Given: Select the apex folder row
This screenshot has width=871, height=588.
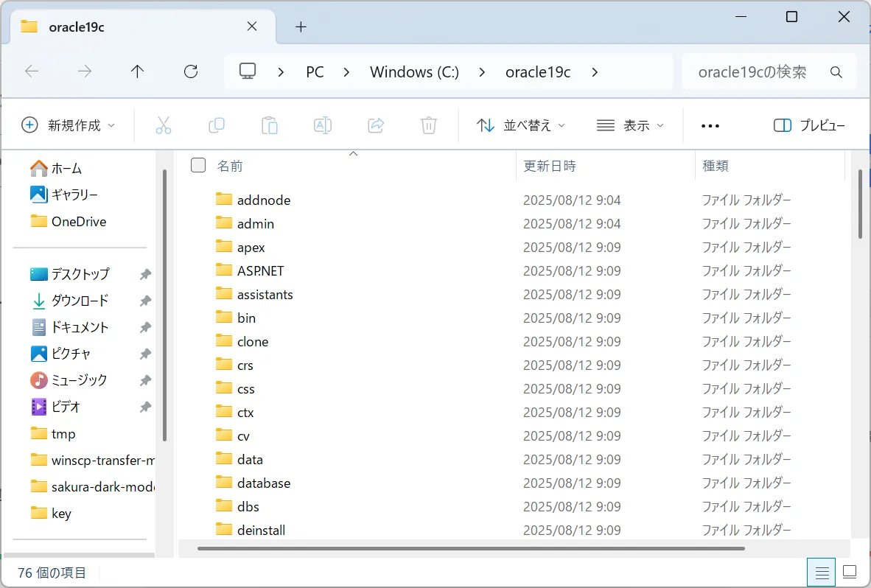Looking at the screenshot, I should coord(514,247).
